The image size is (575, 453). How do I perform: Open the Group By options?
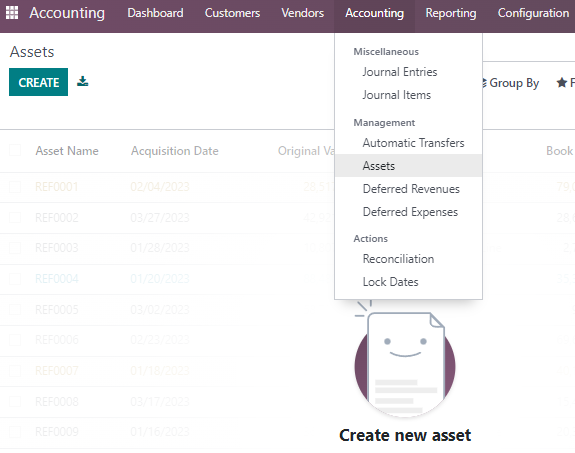510,83
